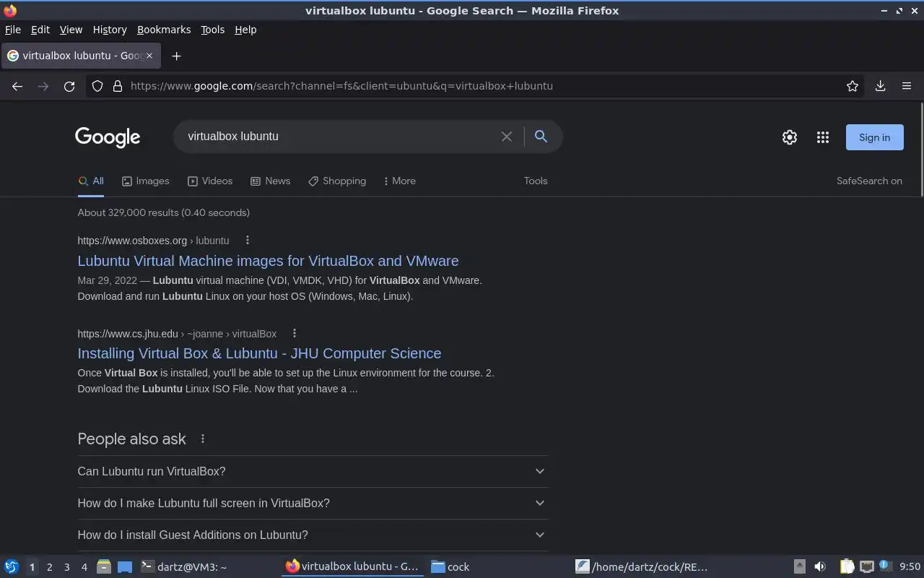Bookmark this page with the star
Screen dimensions: 924x578
click(853, 86)
